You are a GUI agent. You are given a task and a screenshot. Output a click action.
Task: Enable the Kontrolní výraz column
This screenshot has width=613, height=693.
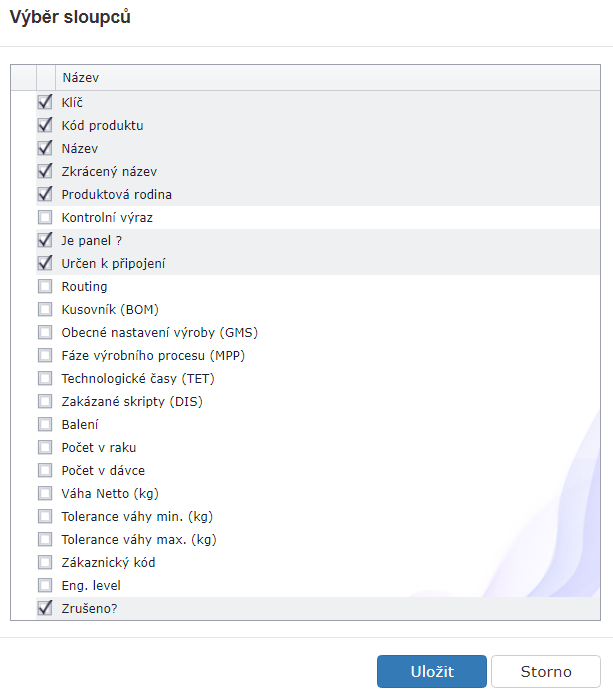[x=44, y=217]
